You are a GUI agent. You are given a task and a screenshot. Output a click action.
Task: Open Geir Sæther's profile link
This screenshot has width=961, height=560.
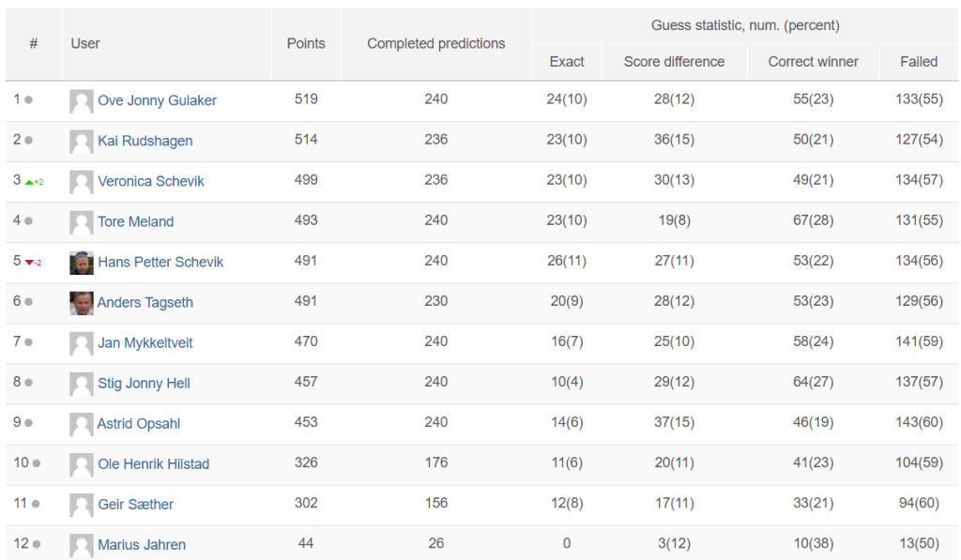(136, 504)
